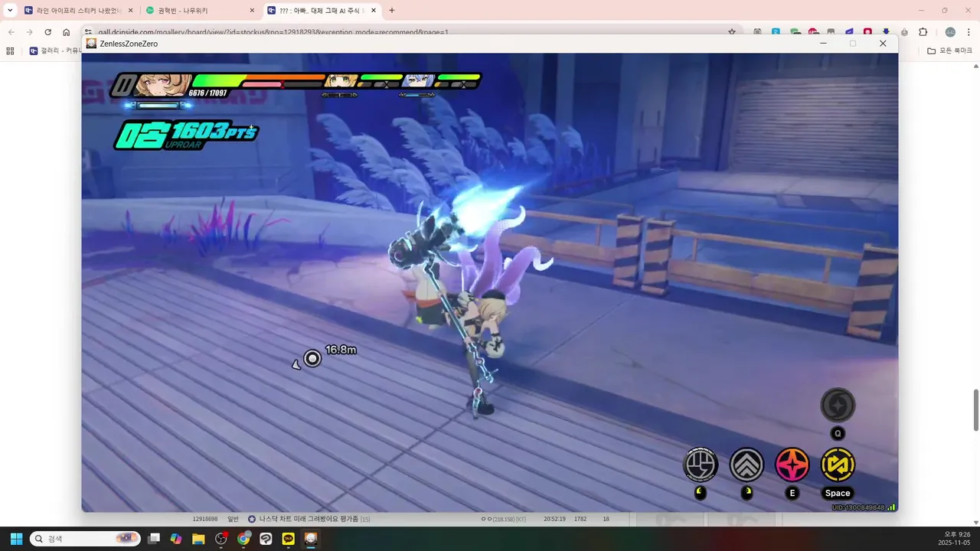This screenshot has width=980, height=551.
Task: Open the apps grid in bookmarks bar
Action: (x=10, y=51)
